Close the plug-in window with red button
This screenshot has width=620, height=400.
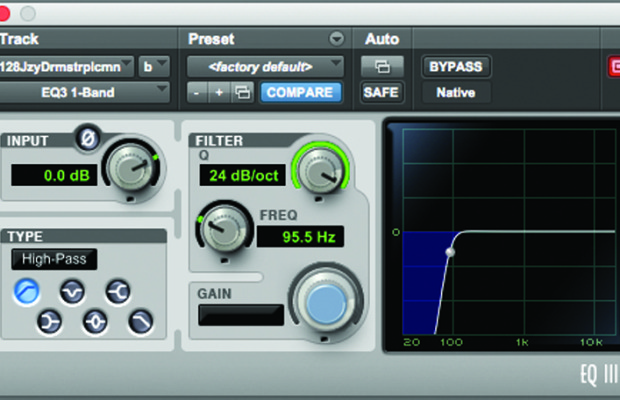(x=3, y=13)
